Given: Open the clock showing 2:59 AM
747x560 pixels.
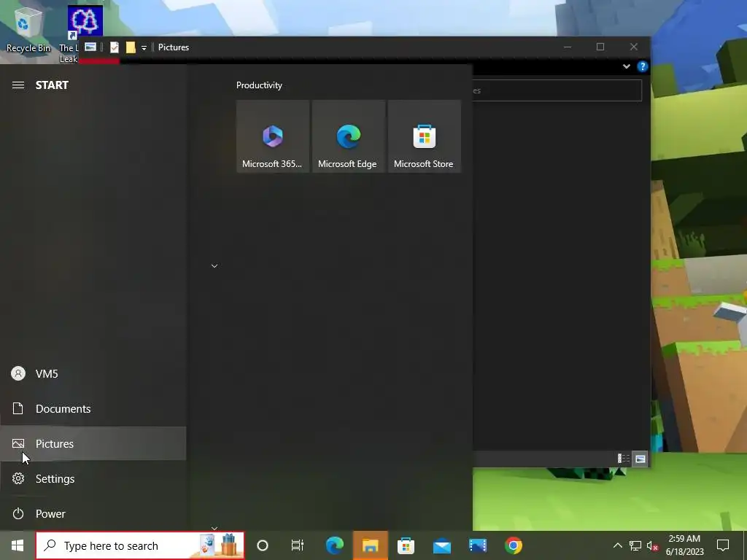Looking at the screenshot, I should 684,545.
